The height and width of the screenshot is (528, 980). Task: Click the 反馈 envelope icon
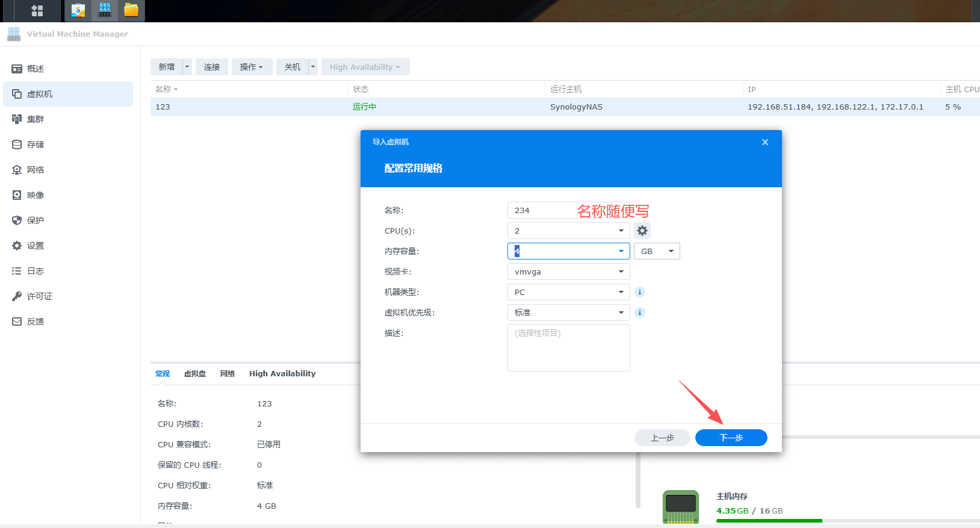coord(17,321)
